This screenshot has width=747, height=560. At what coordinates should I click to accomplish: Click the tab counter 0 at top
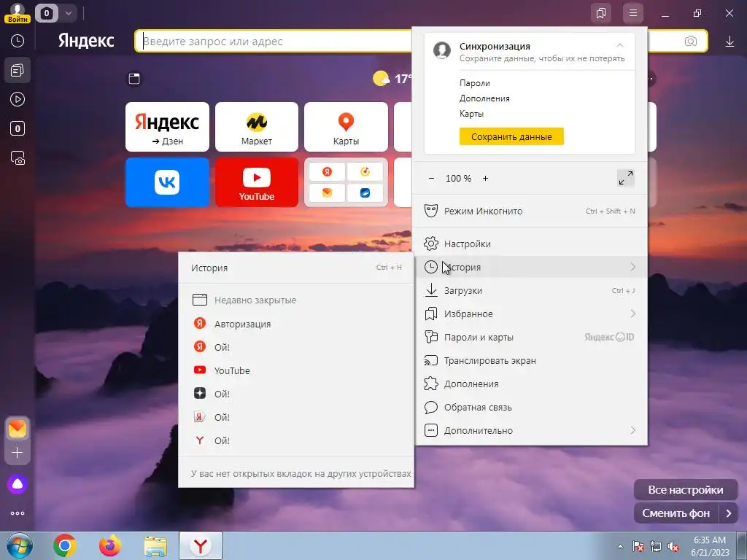pos(47,13)
